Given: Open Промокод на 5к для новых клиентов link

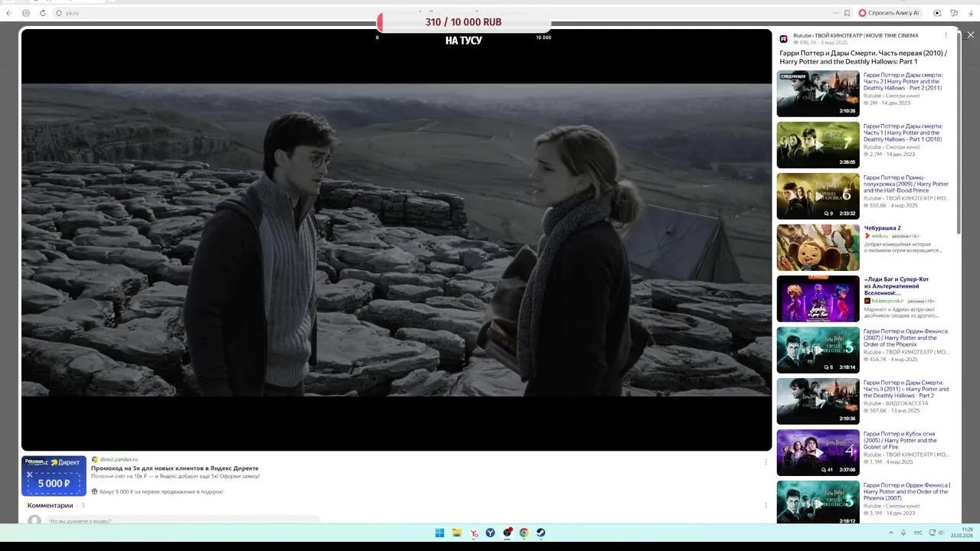Looking at the screenshot, I should pos(175,468).
